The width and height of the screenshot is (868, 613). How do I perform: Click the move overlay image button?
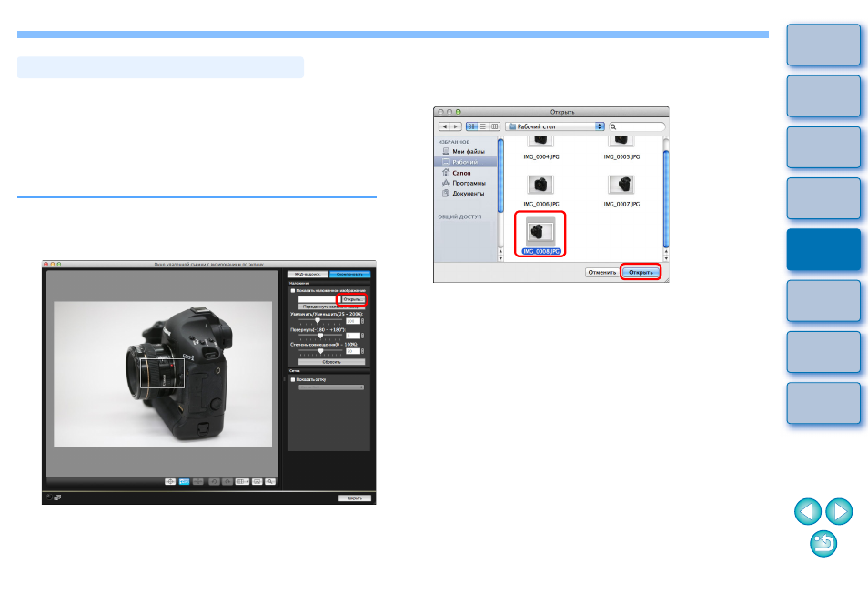(331, 306)
